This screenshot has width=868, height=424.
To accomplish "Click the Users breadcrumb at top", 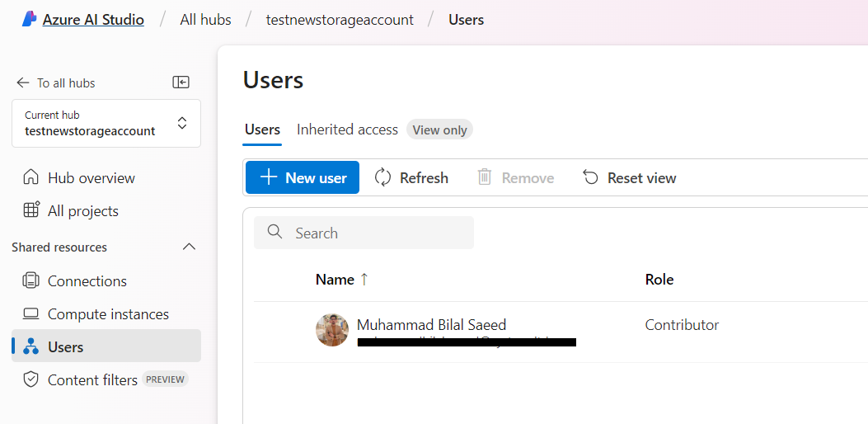I will point(466,20).
